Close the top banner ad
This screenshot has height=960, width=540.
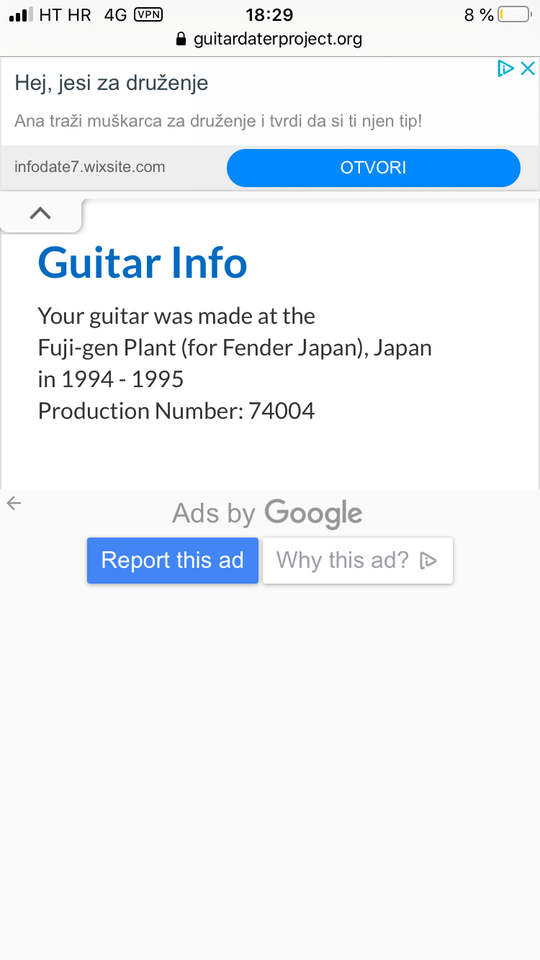pos(528,69)
